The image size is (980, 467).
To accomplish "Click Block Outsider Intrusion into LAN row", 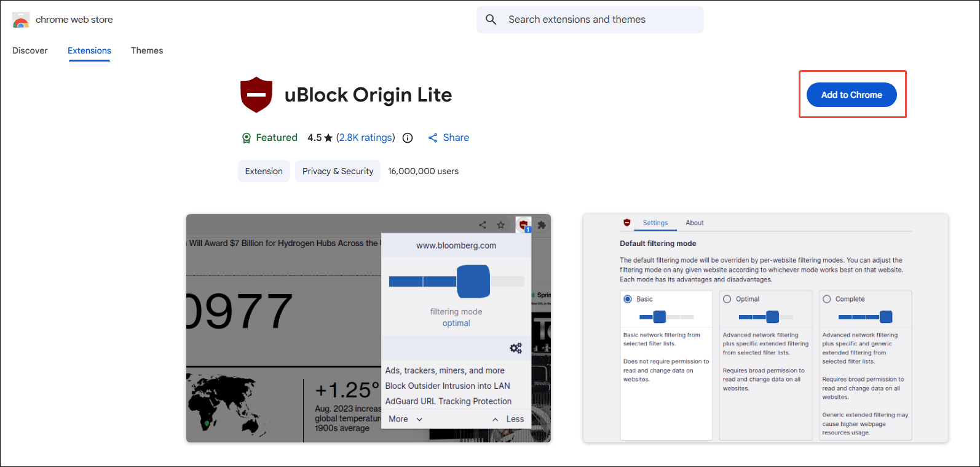I will [448, 386].
